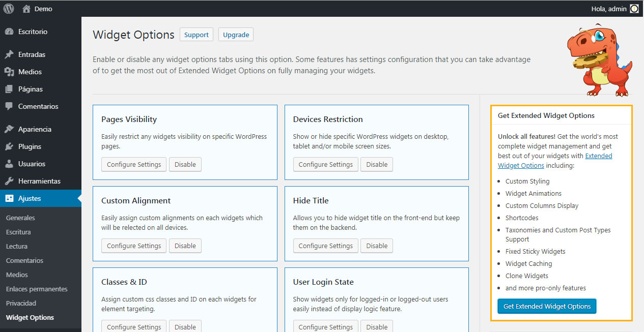Screen dimensions: 644x332
Task: Open the Apariencia menu
Action: 41,129
